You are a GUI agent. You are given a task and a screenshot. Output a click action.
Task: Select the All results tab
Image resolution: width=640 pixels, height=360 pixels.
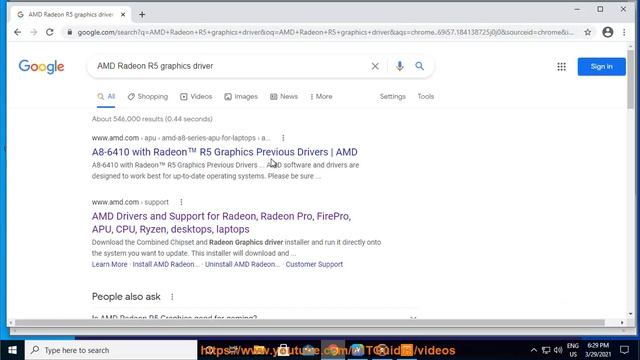point(106,97)
